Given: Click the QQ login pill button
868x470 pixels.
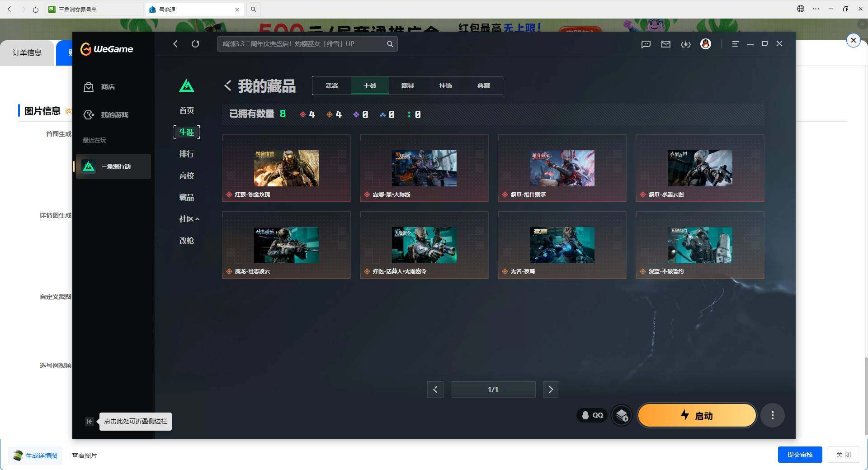Looking at the screenshot, I should (x=592, y=415).
